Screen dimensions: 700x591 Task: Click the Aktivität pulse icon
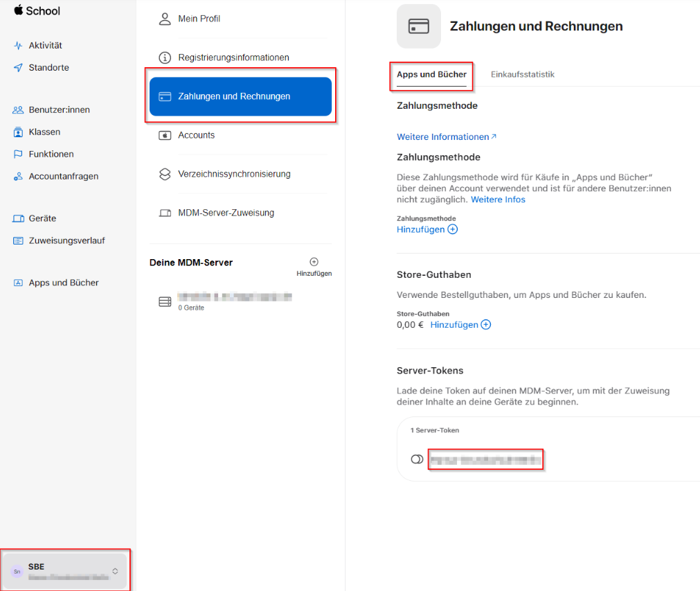18,45
